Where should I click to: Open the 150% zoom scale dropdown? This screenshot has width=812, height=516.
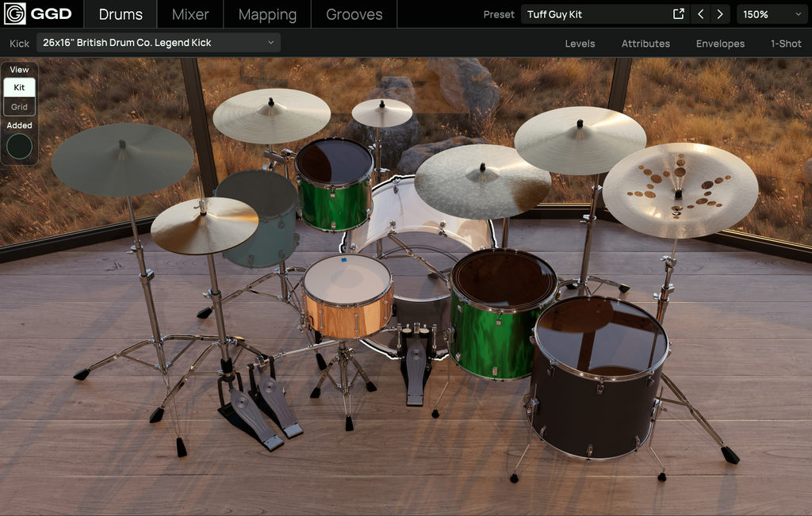772,14
